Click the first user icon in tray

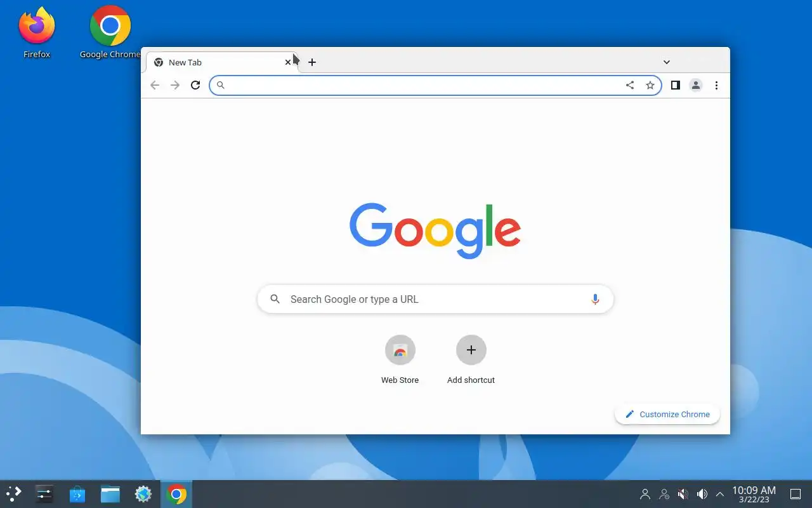[645, 494]
